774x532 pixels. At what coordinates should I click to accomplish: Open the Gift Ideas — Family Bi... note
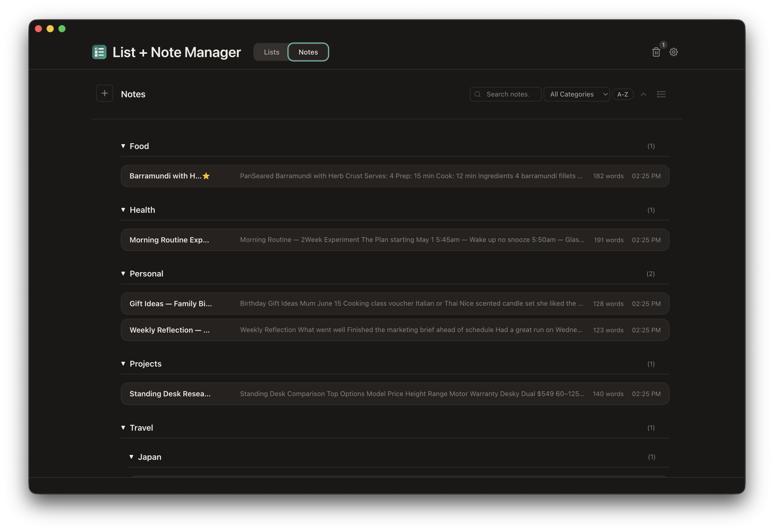pos(395,304)
